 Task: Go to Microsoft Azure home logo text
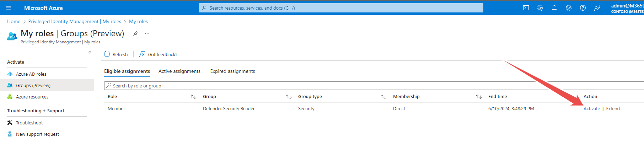43,8
